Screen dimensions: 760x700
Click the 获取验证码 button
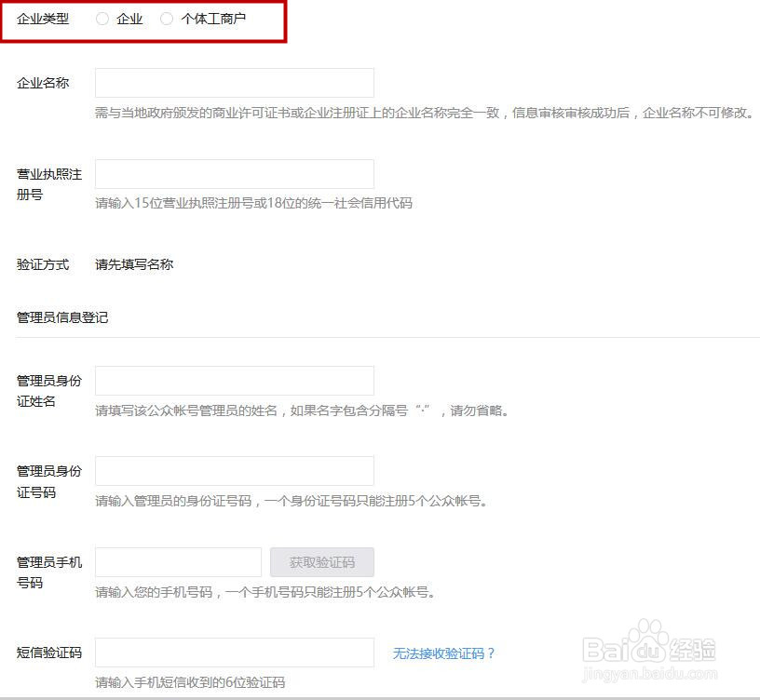point(319,561)
